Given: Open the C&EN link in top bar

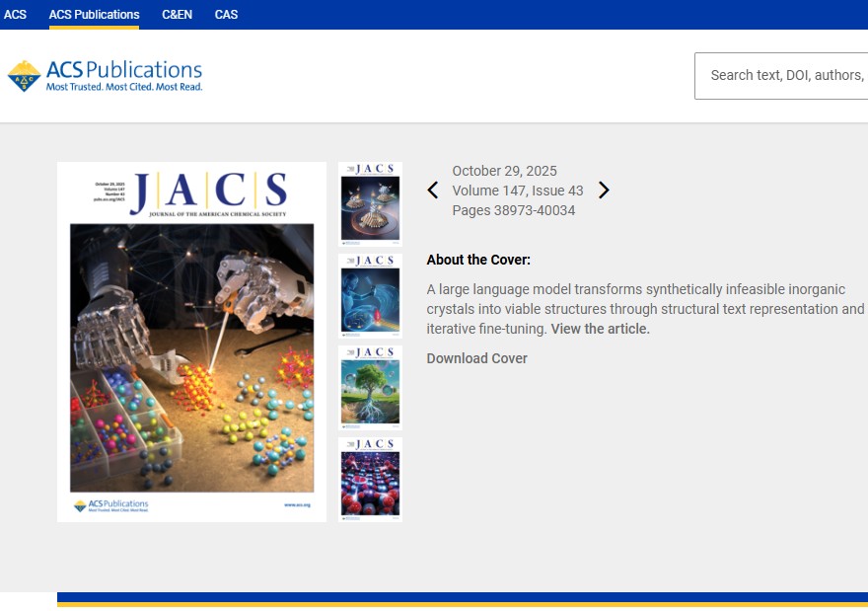Looking at the screenshot, I should coord(178,15).
